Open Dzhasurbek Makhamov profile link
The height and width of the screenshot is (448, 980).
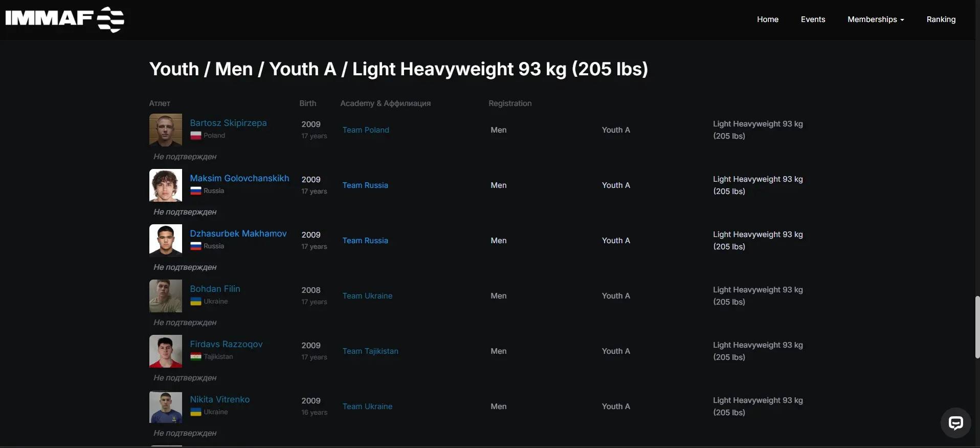(238, 233)
